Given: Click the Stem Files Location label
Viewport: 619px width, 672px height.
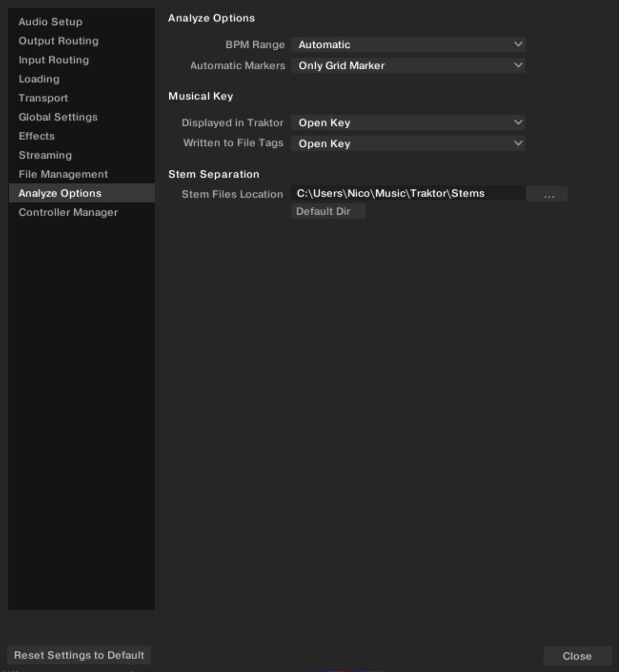Looking at the screenshot, I should (232, 194).
